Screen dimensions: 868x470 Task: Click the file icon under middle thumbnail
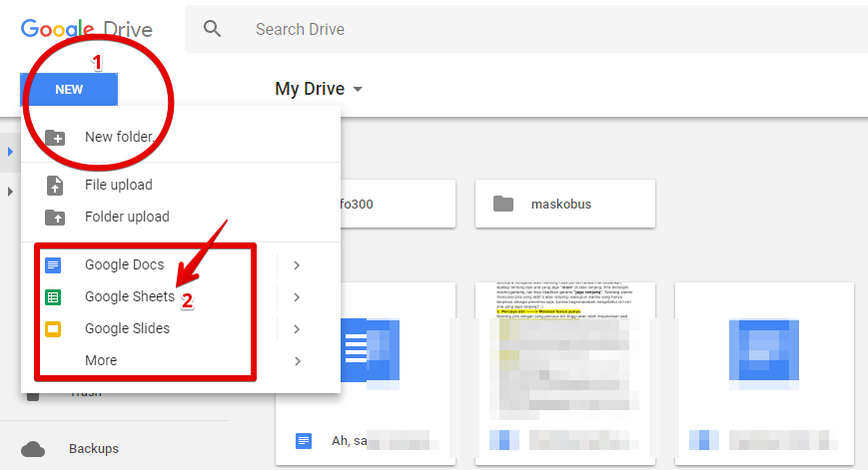tap(504, 440)
